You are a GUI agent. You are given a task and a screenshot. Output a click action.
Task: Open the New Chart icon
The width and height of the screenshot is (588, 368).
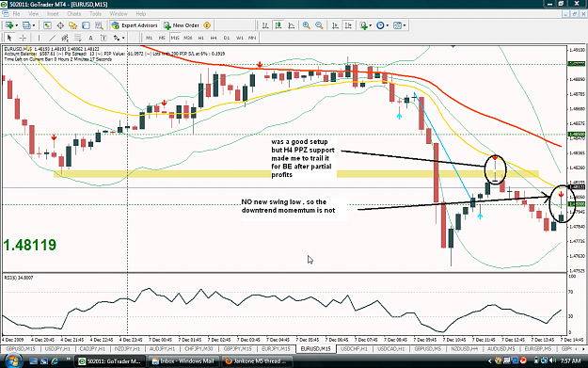(x=9, y=25)
